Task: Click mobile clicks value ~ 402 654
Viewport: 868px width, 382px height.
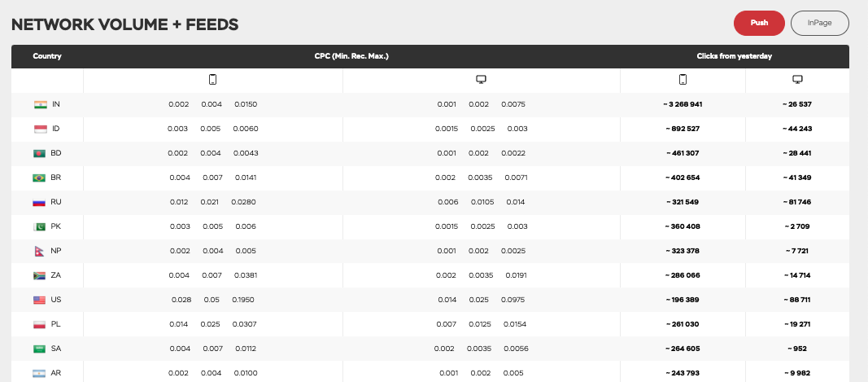Action: point(683,178)
